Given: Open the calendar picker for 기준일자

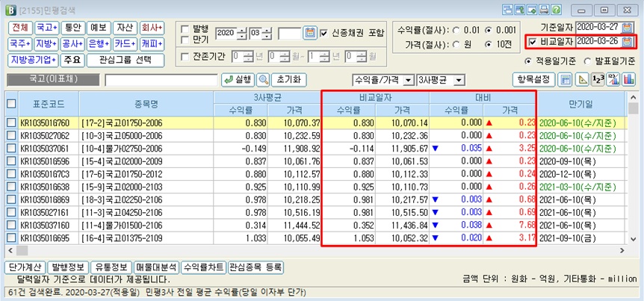Looking at the screenshot, I should click(x=628, y=26).
